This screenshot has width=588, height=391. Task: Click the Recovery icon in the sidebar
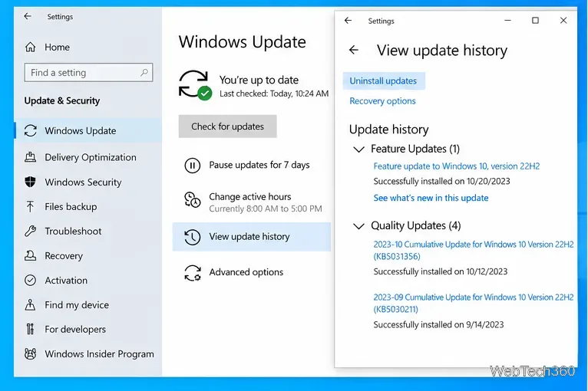[x=31, y=255]
